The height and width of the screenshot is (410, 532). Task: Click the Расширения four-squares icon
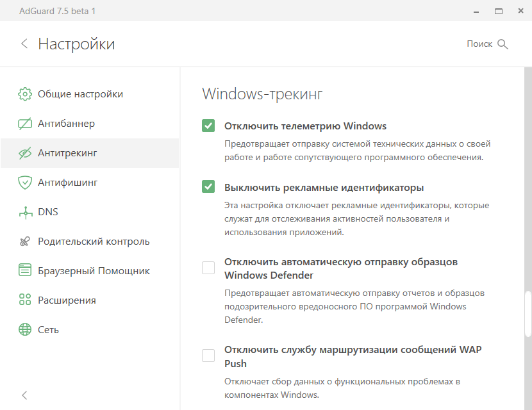[x=25, y=299]
